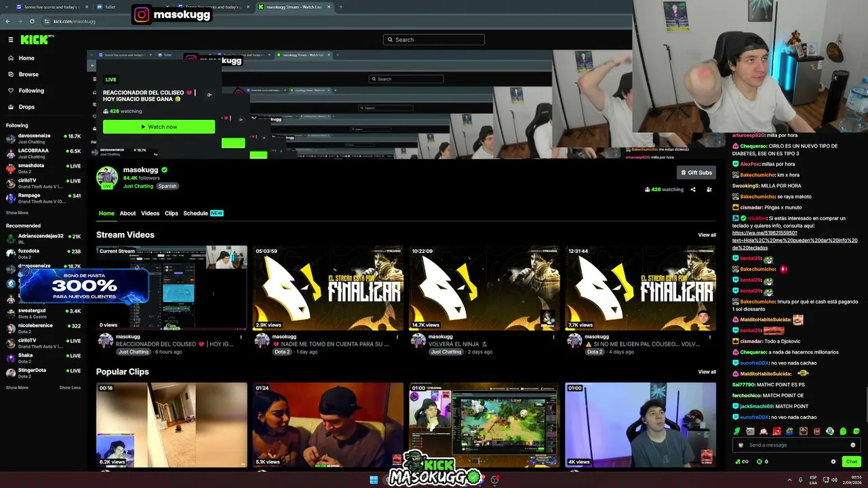Open Browse in the sidebar
Viewport: 868px width, 488px height.
[28, 75]
